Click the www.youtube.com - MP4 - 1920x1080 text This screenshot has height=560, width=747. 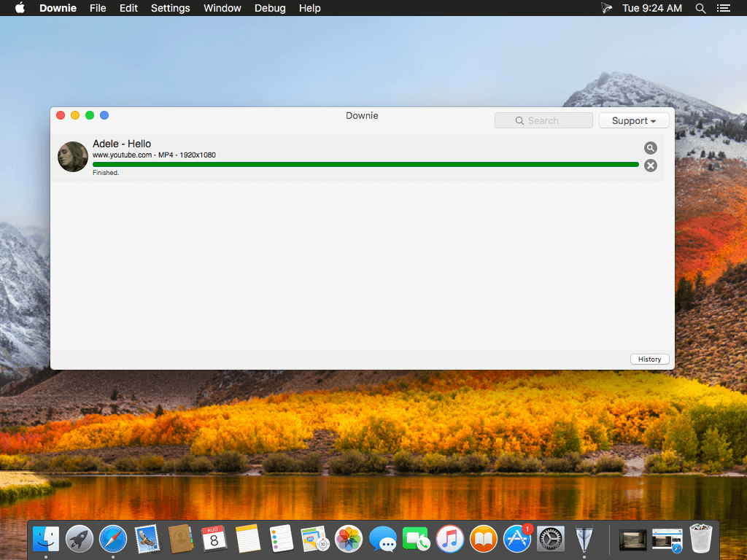154,155
